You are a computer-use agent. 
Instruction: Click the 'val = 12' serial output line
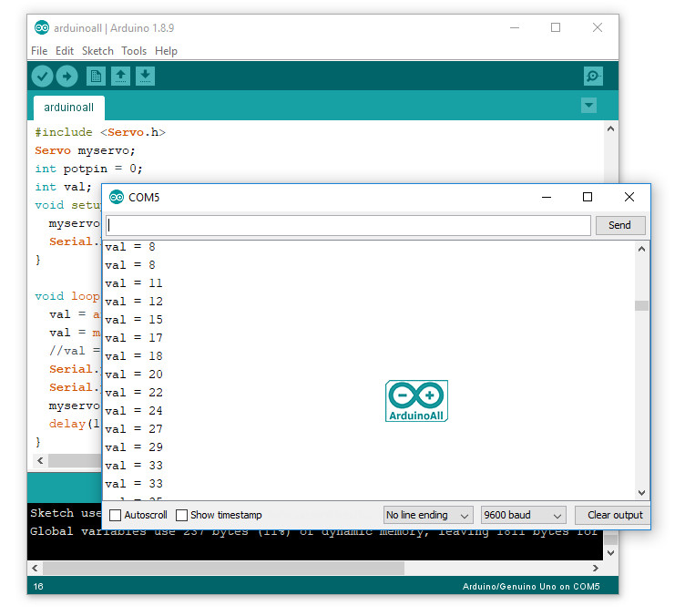tap(134, 302)
